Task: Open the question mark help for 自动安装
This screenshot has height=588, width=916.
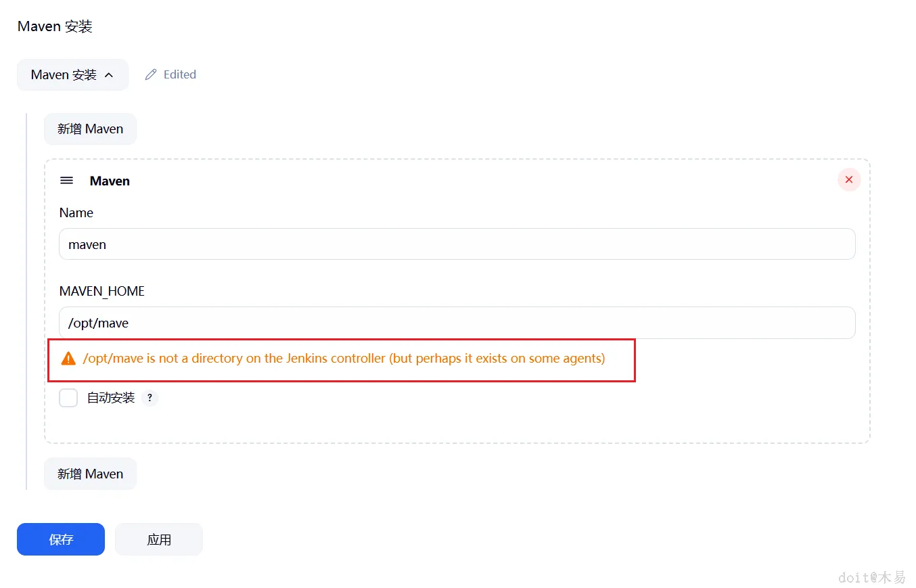Action: tap(150, 398)
